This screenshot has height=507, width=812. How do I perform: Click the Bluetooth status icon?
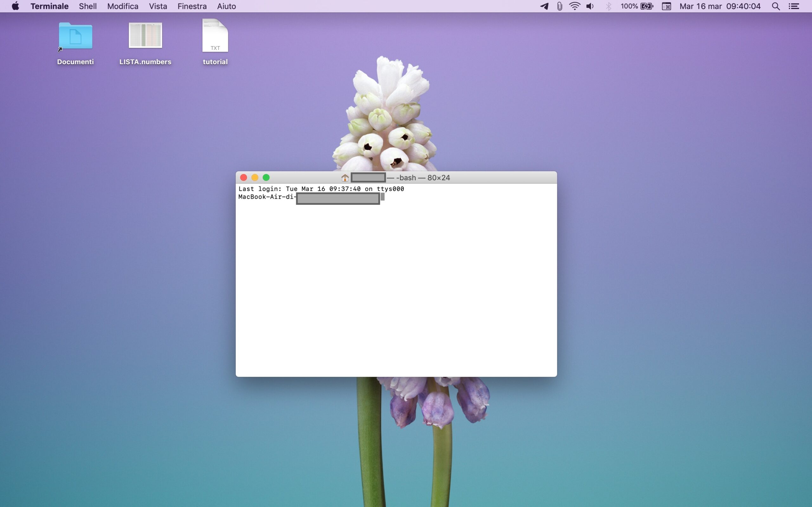(x=608, y=6)
